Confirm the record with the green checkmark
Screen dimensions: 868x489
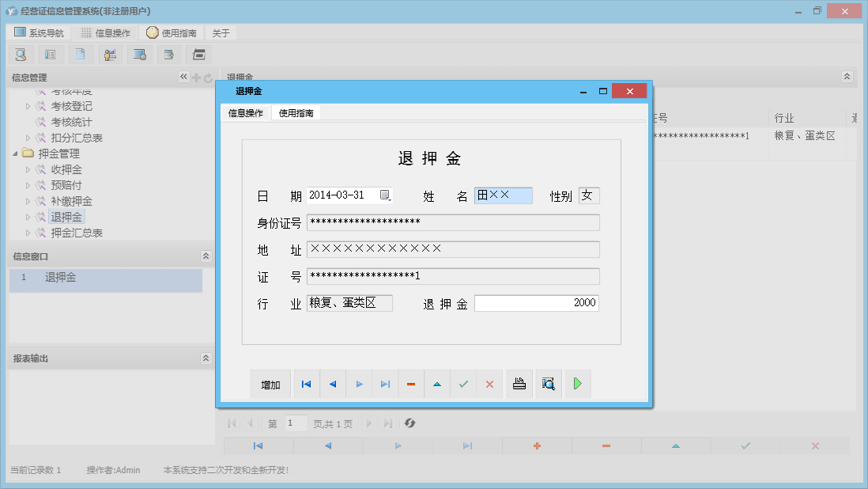(463, 384)
